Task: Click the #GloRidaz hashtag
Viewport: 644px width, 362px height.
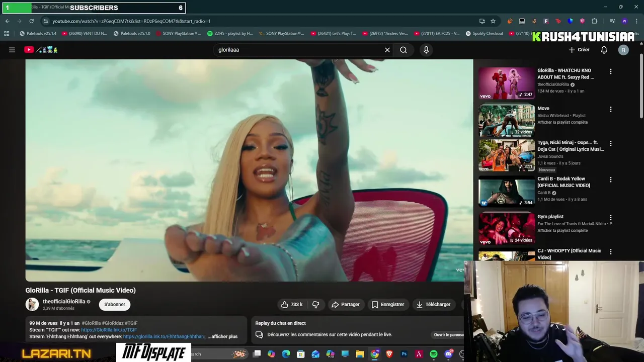Action: 113,323
